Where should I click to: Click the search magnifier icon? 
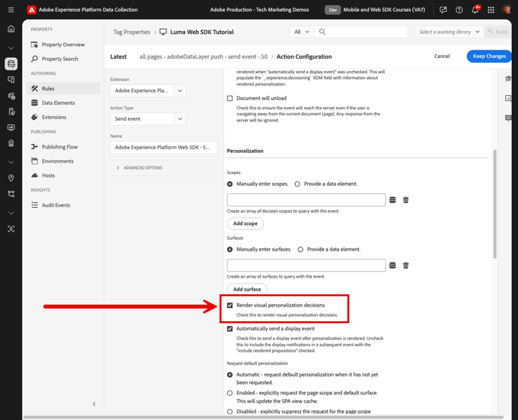coord(322,32)
